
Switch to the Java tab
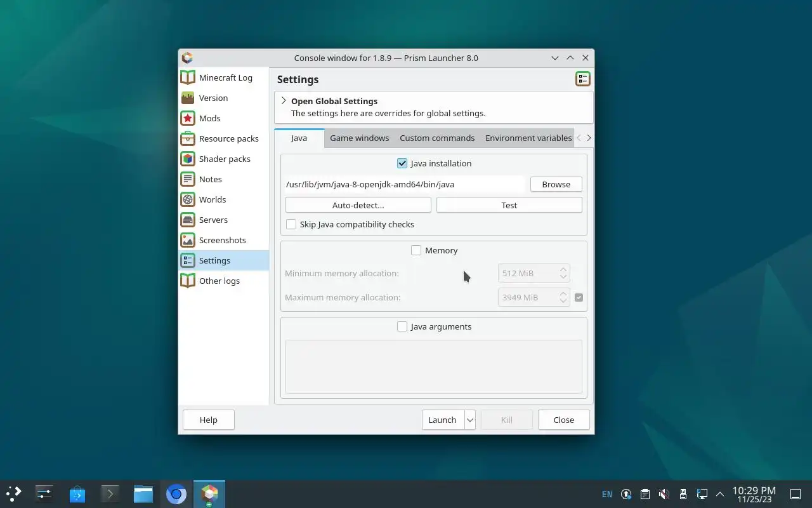pos(299,138)
